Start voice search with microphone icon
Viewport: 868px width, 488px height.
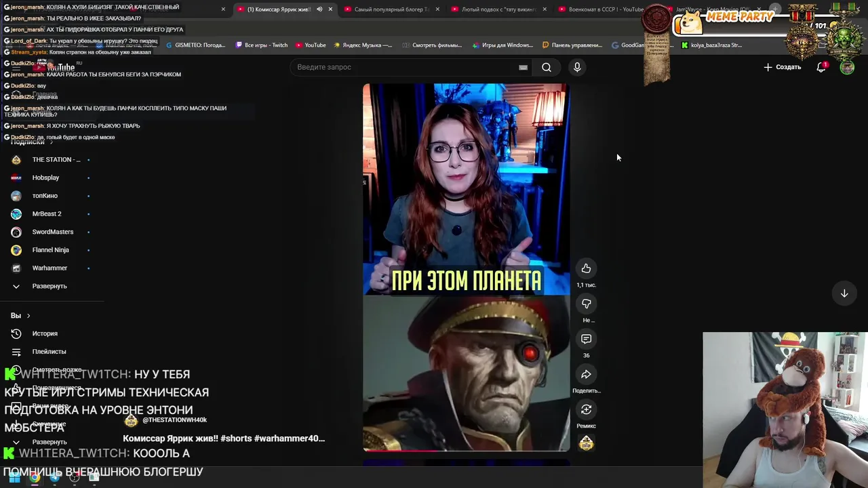tap(577, 67)
